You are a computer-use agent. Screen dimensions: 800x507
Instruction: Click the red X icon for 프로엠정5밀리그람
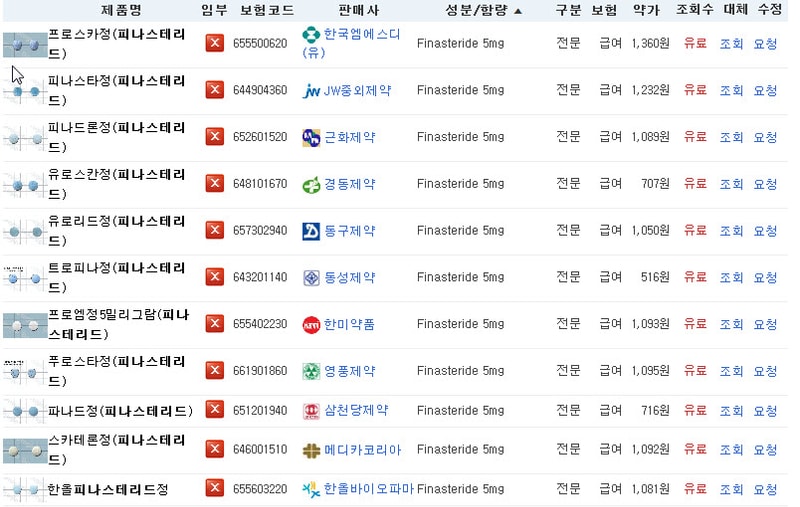[214, 324]
